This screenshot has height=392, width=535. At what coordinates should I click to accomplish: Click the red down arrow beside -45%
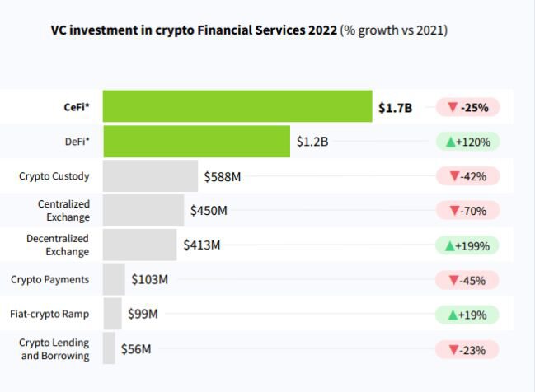(x=453, y=280)
